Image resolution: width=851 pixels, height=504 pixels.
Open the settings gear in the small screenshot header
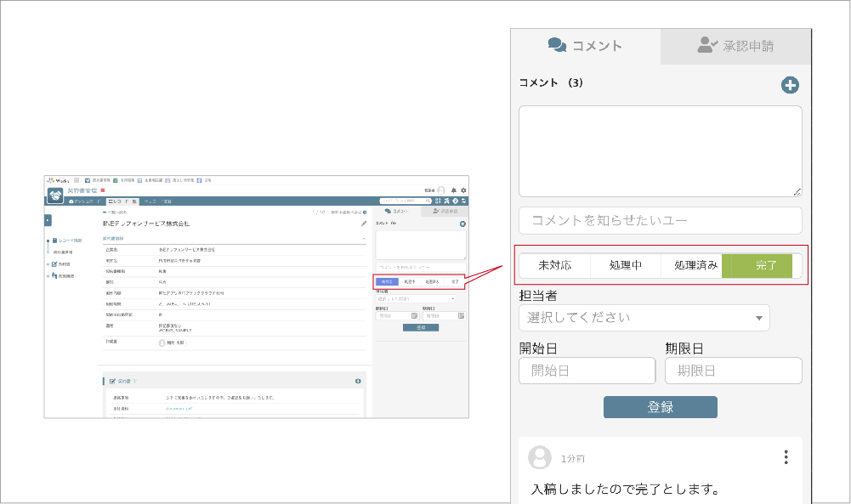coord(463,190)
